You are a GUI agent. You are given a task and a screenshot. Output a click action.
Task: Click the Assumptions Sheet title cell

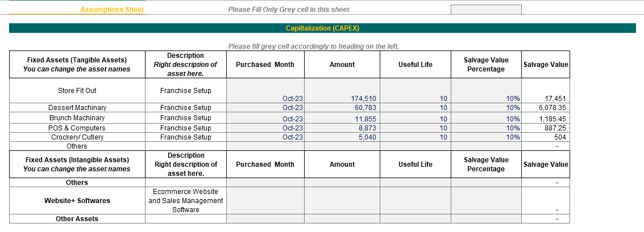point(112,10)
